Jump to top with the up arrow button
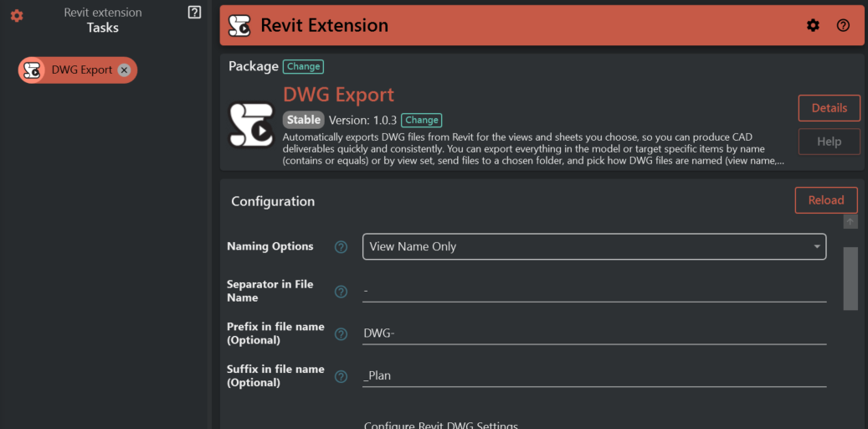868x429 pixels. pyautogui.click(x=850, y=221)
